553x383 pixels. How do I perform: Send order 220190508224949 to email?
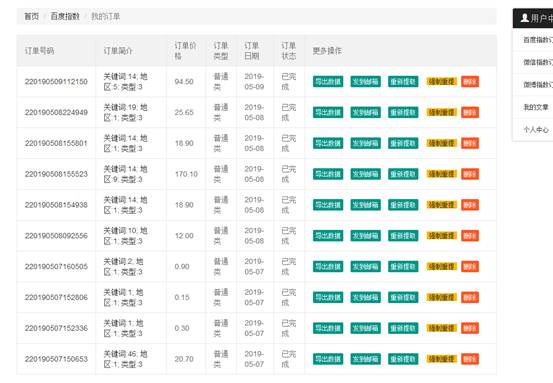point(365,112)
